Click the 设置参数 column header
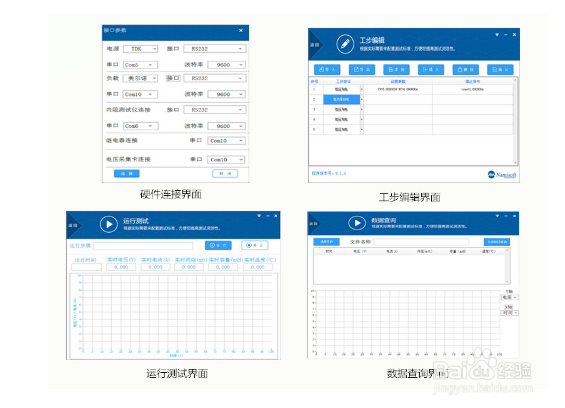565x408 pixels. click(398, 81)
